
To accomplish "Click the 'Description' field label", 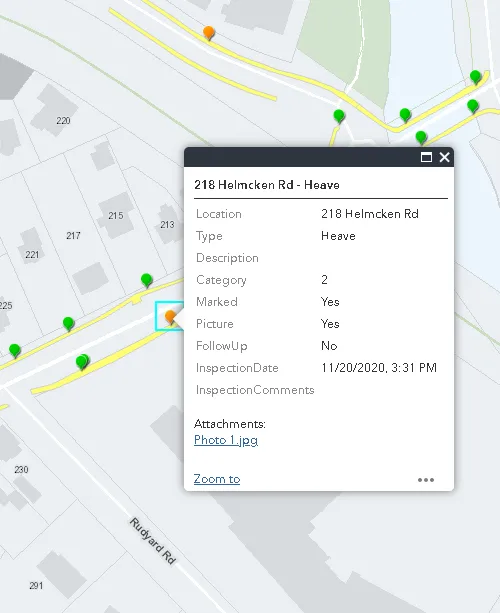I will [x=227, y=258].
